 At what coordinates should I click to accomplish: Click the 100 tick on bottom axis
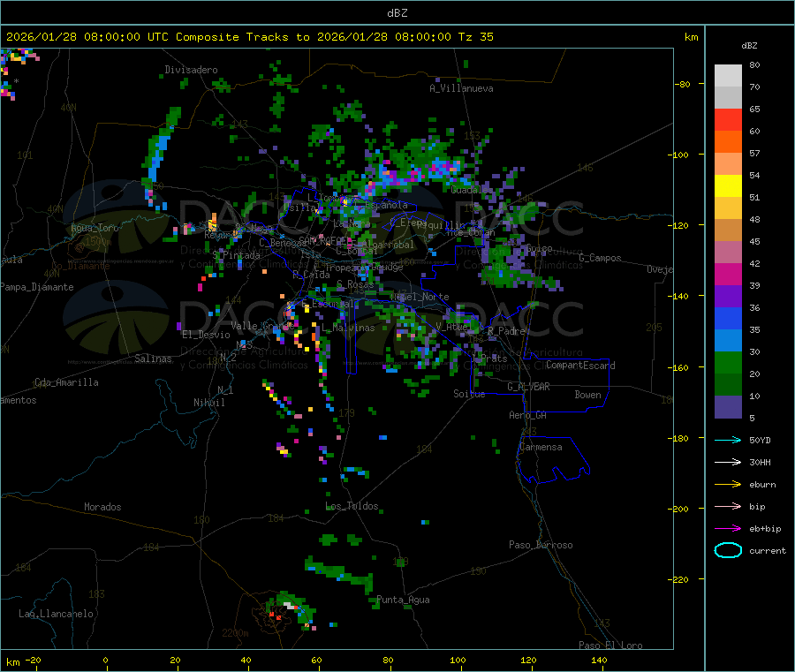[x=458, y=661]
